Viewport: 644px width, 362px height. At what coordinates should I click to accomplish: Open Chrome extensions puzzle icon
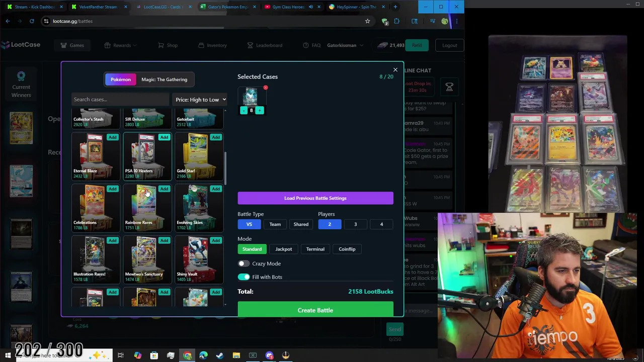tap(396, 21)
